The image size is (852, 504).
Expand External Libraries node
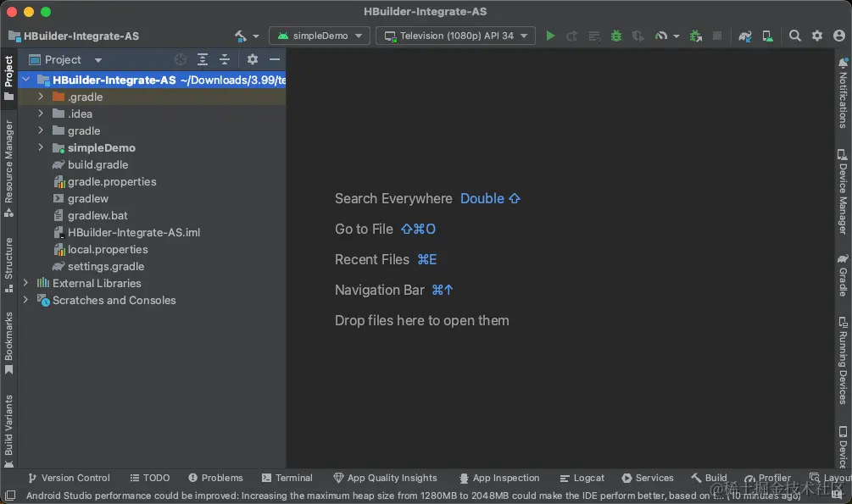point(25,283)
